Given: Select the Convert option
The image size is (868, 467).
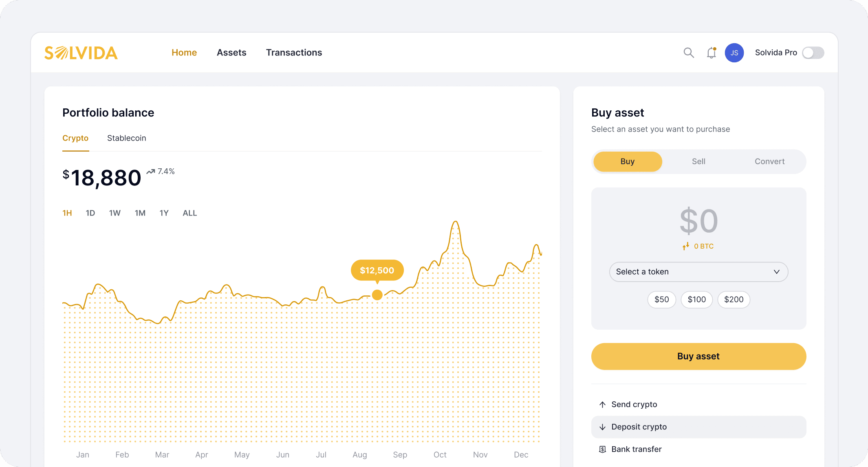Looking at the screenshot, I should [x=769, y=161].
